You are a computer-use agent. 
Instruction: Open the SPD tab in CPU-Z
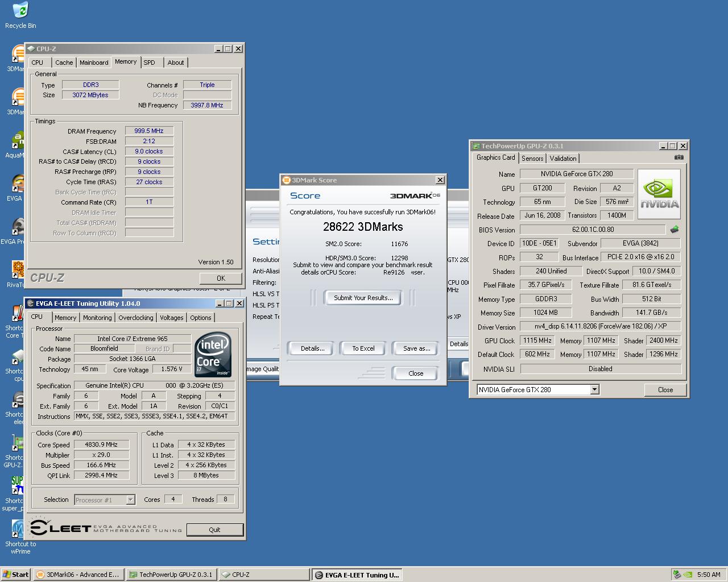click(x=149, y=63)
